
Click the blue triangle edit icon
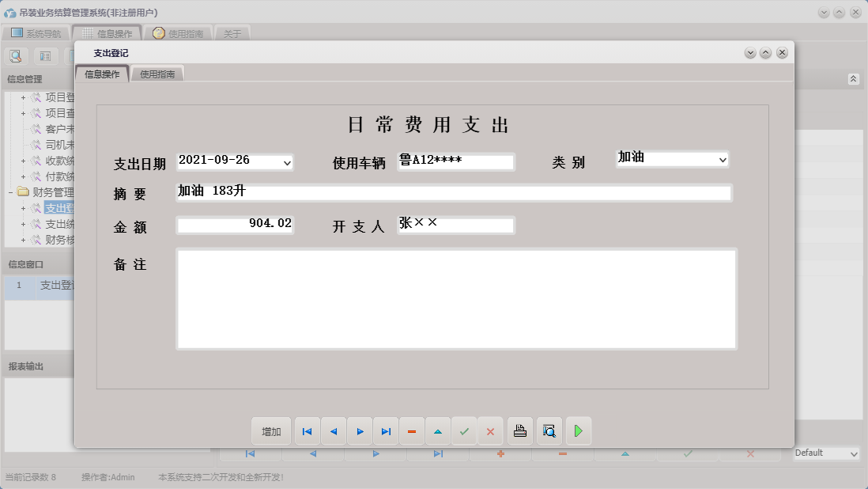438,430
